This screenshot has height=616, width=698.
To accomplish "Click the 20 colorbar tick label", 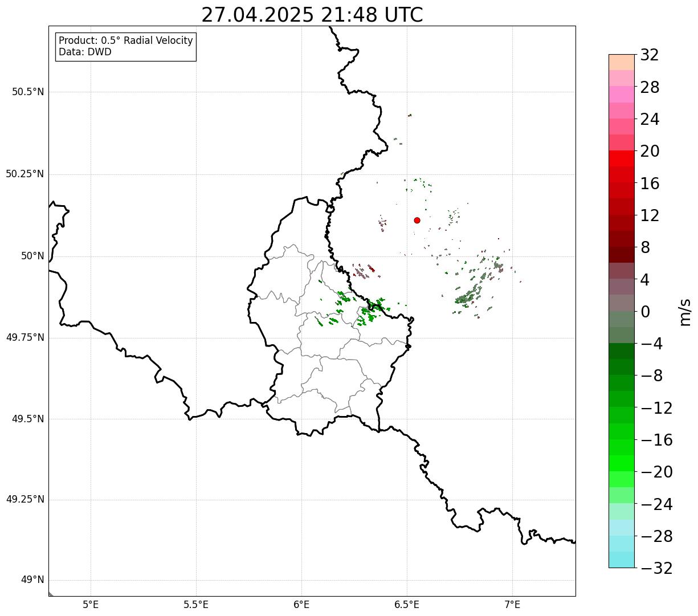I will [650, 152].
